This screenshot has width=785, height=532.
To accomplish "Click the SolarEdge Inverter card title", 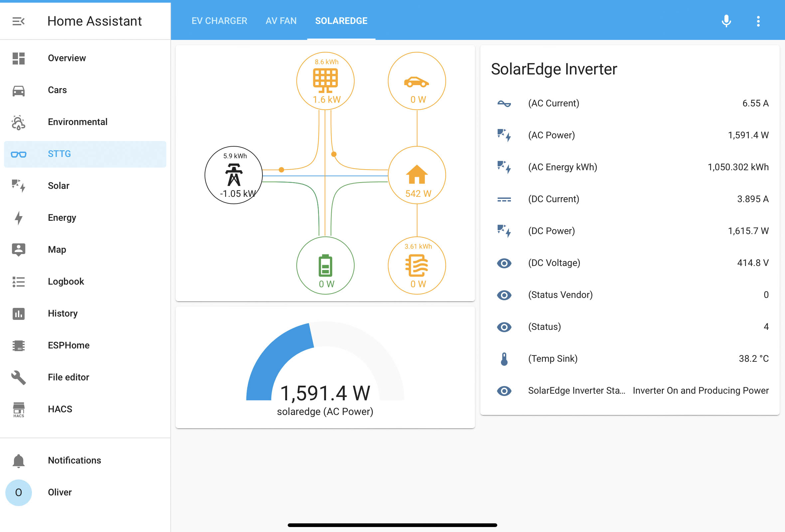I will 554,69.
